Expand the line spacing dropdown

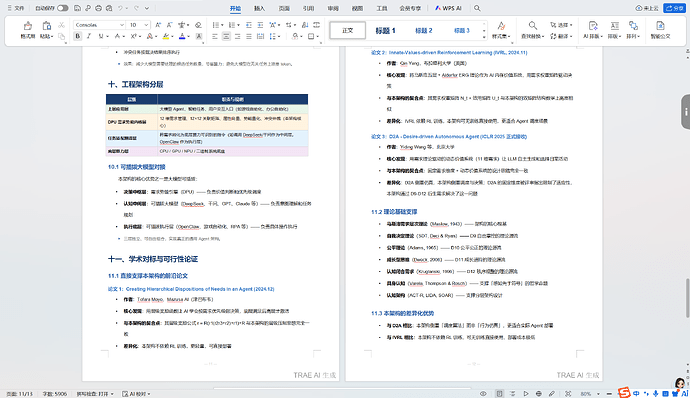279,37
